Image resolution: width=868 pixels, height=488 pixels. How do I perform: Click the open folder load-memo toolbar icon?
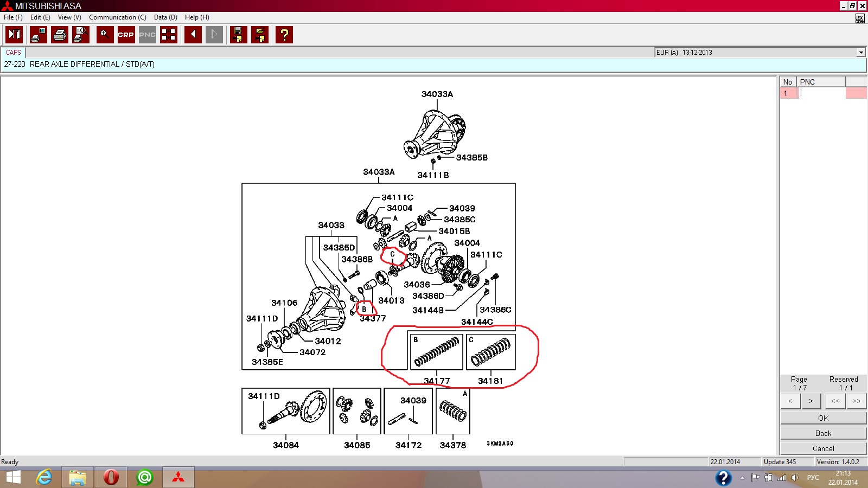pyautogui.click(x=260, y=35)
